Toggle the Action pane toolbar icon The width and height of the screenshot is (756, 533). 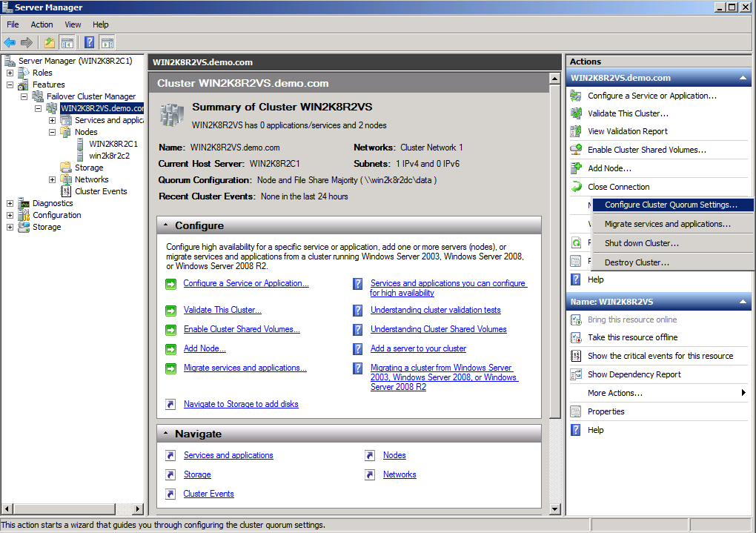106,42
